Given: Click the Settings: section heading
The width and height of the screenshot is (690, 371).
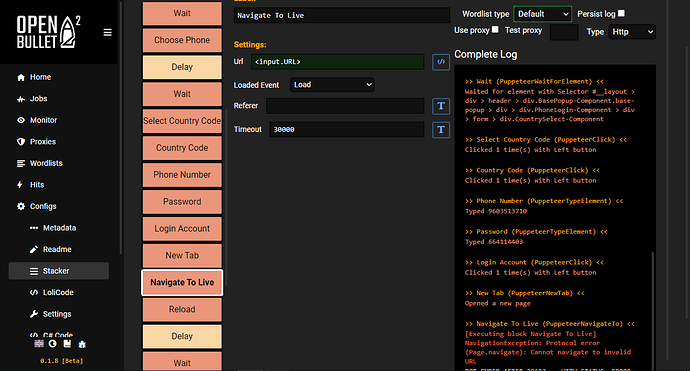Looking at the screenshot, I should click(250, 44).
